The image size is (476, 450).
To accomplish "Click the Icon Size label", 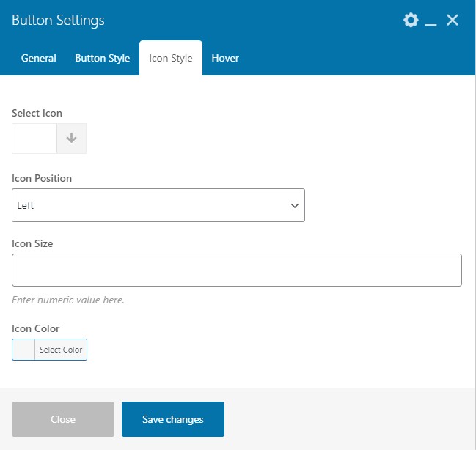I will coord(32,243).
